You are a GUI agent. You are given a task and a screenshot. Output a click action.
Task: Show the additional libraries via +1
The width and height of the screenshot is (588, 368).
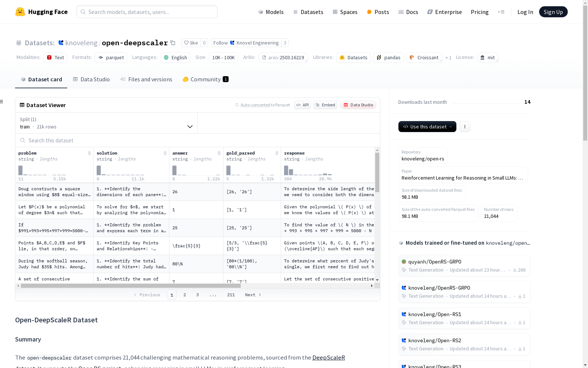pyautogui.click(x=448, y=57)
